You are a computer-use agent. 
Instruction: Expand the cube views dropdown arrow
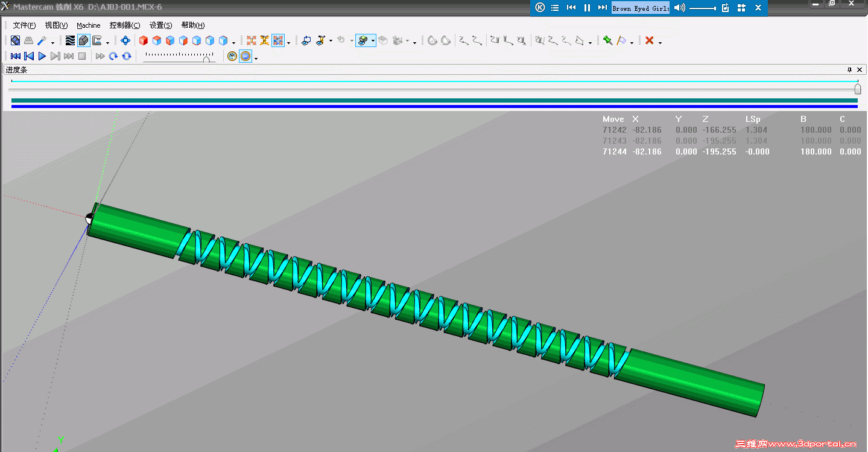(x=234, y=42)
